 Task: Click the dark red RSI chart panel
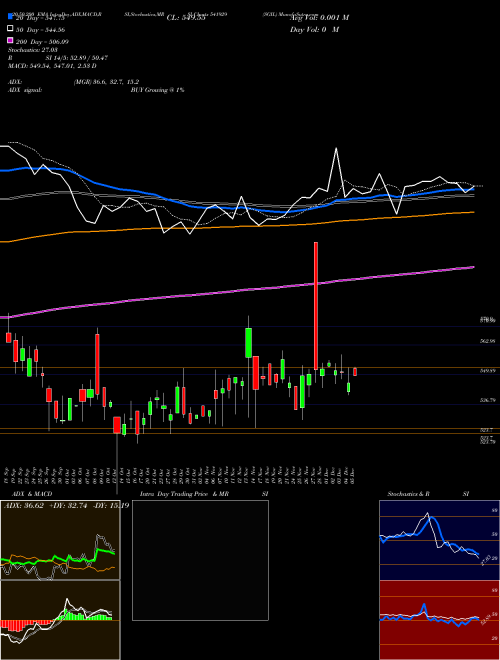point(439,620)
